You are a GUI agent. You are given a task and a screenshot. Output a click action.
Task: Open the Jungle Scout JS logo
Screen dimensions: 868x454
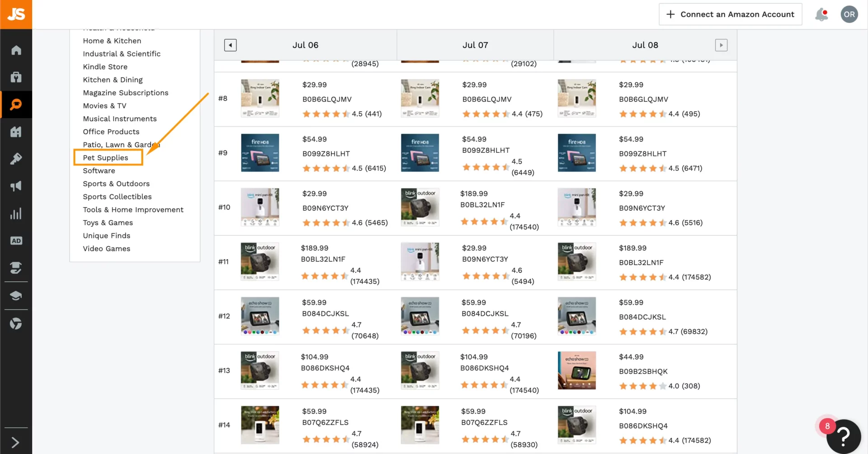(x=16, y=14)
